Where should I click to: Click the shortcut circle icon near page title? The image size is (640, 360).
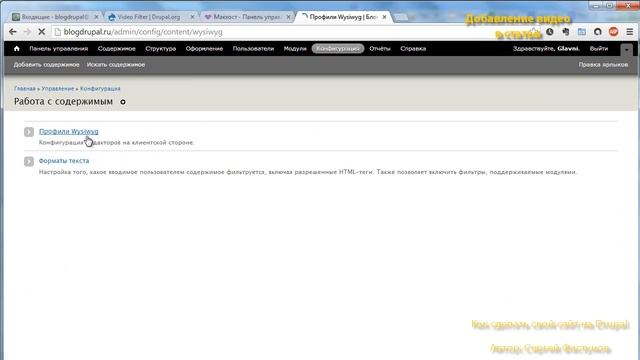pyautogui.click(x=123, y=102)
